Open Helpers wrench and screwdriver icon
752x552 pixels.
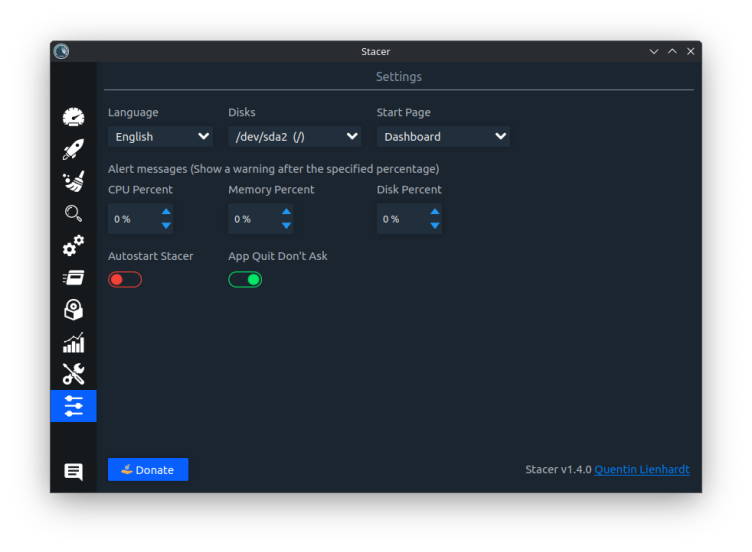pyautogui.click(x=73, y=374)
